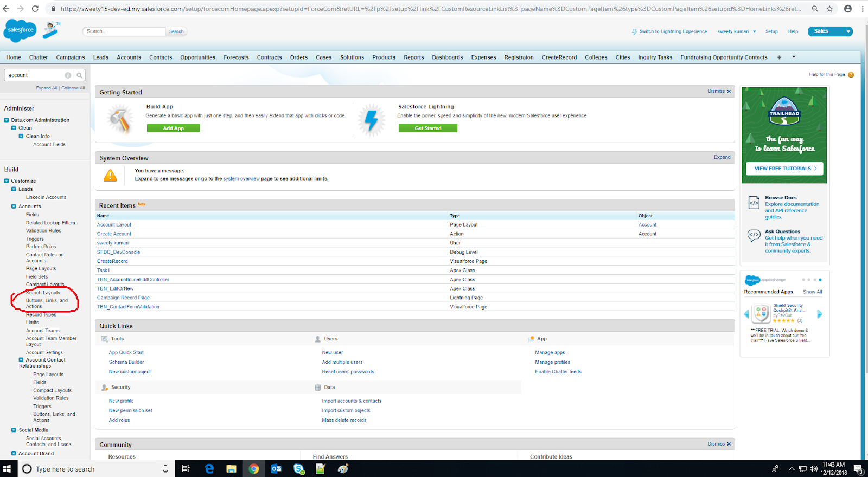The height and width of the screenshot is (477, 868).
Task: Click the Add App button
Action: point(174,128)
